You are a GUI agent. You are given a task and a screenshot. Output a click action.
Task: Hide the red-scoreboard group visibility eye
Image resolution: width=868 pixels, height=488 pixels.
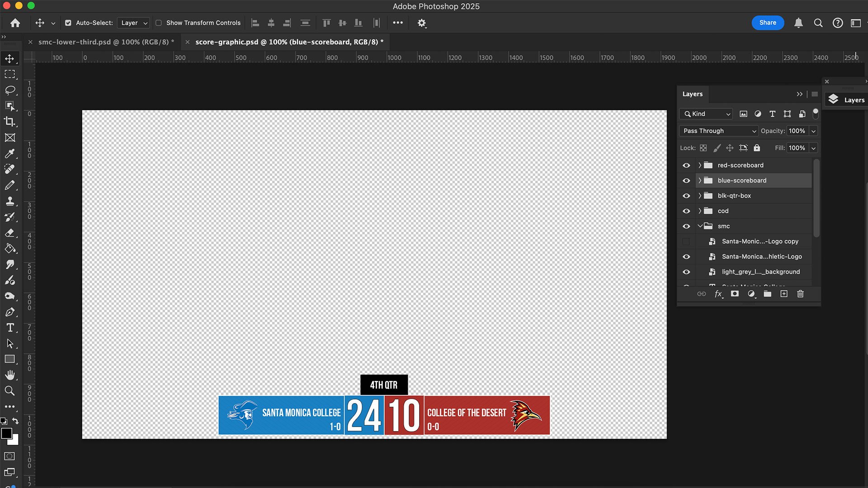[x=686, y=165]
